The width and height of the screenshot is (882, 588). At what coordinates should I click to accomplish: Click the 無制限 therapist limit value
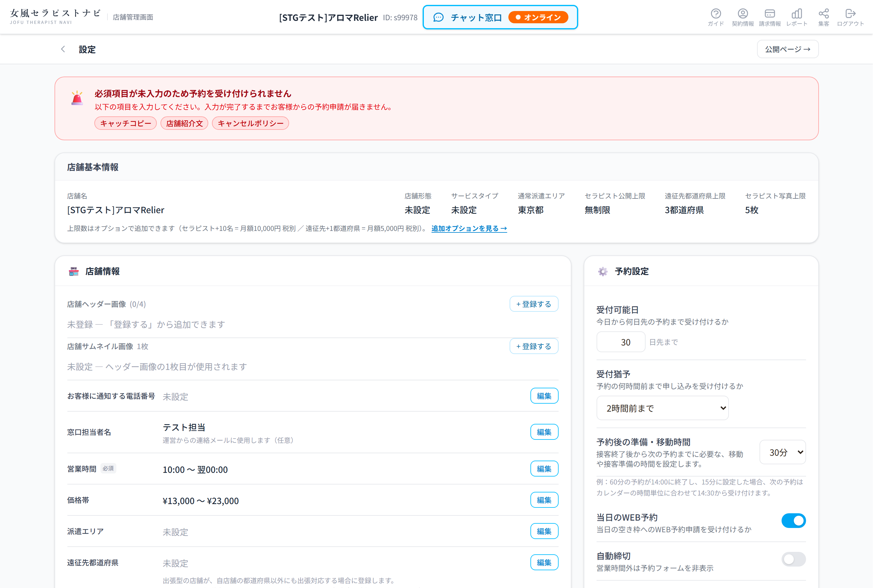pos(603,212)
